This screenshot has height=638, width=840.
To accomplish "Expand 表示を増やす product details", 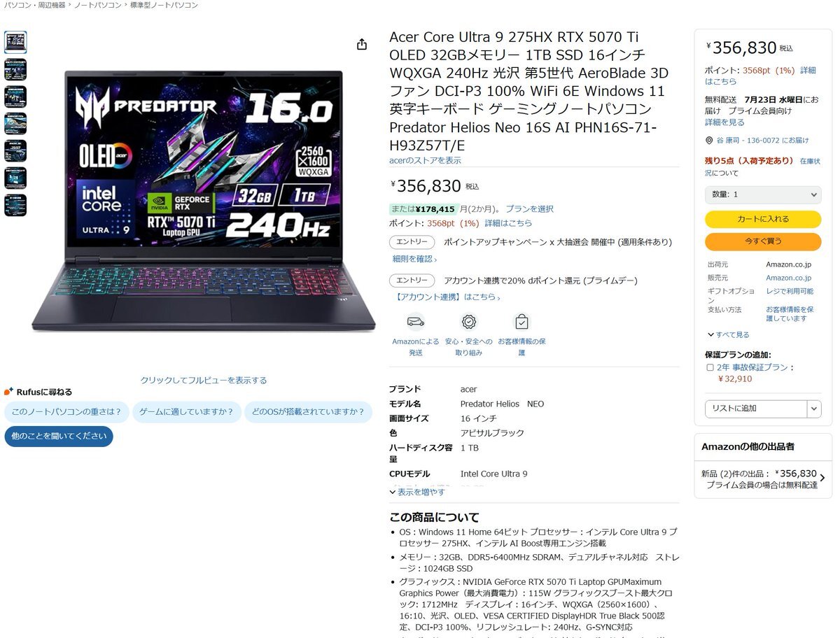I will coord(417,492).
